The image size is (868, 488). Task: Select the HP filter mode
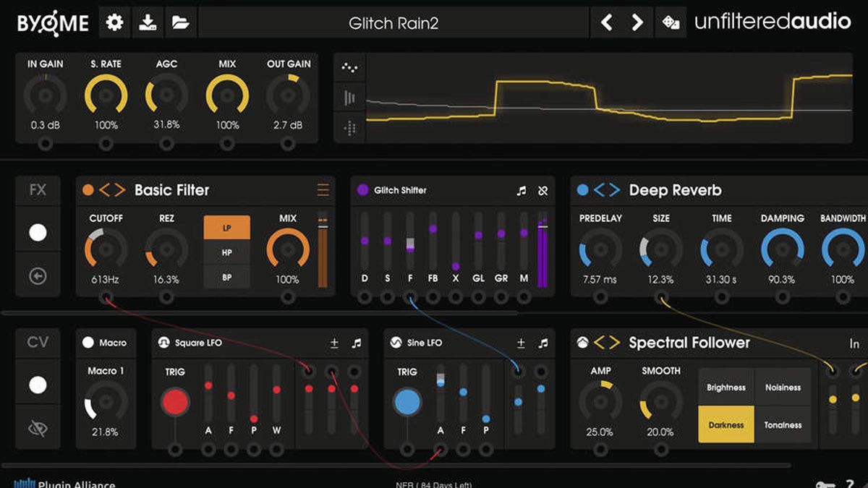tap(226, 252)
